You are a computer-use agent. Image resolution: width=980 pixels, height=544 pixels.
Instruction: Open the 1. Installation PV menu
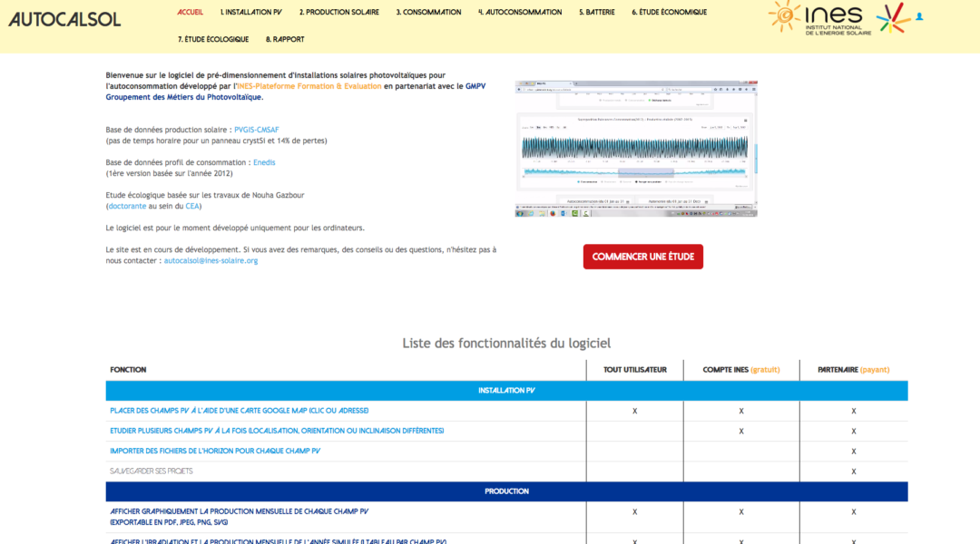(250, 12)
